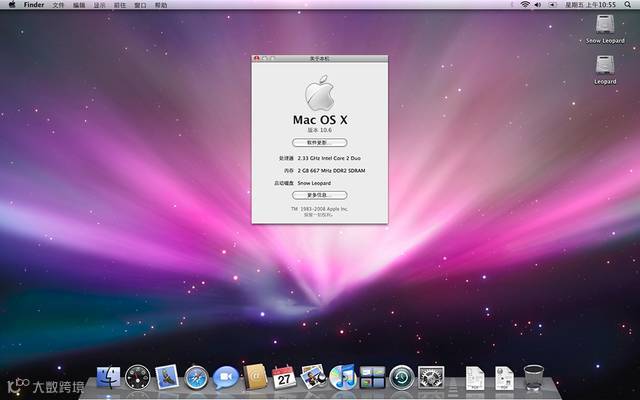
Task: Click the Snow Leopard startup disk text
Action: pos(314,183)
